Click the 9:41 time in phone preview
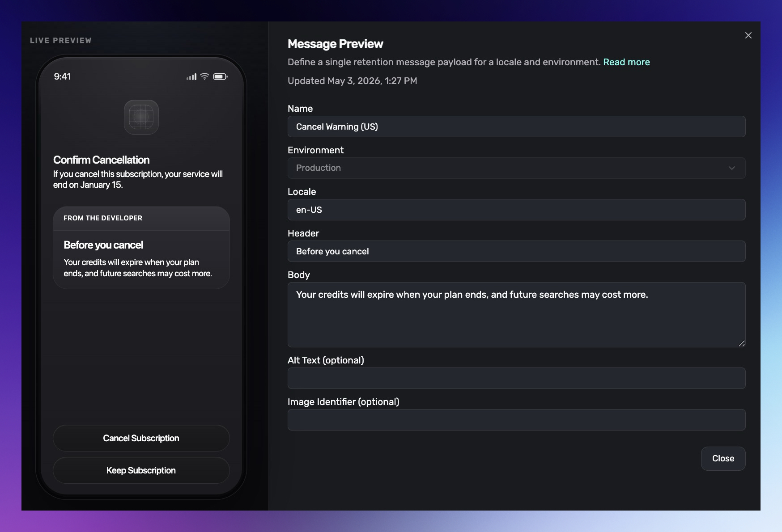The image size is (782, 532). tap(62, 76)
